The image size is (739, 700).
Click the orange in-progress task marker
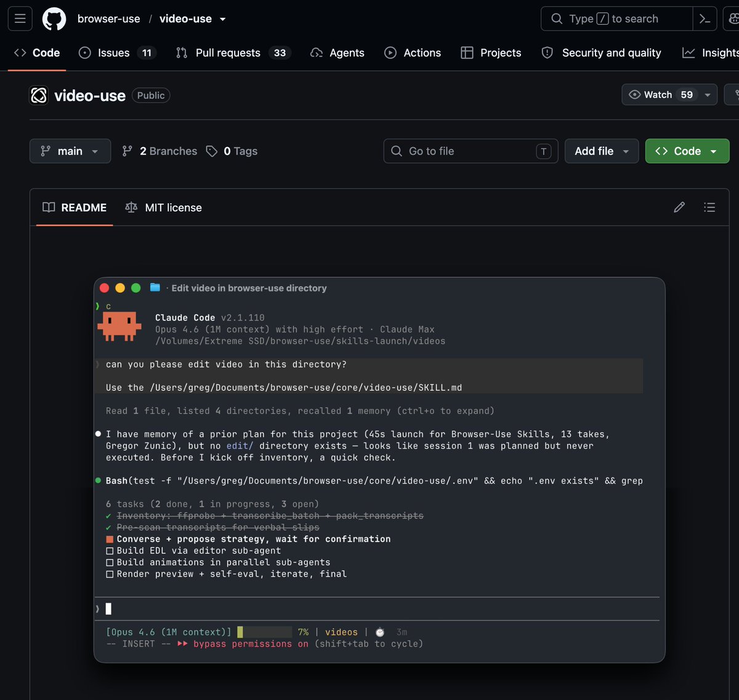(x=110, y=539)
